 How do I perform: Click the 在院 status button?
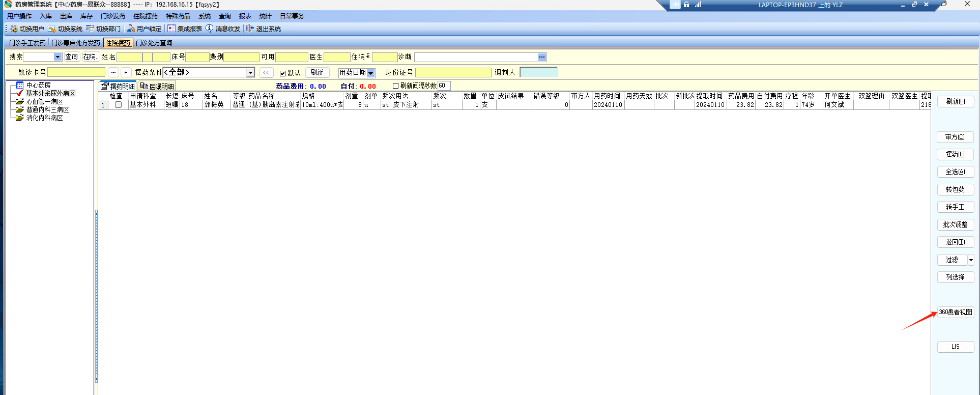pos(91,57)
